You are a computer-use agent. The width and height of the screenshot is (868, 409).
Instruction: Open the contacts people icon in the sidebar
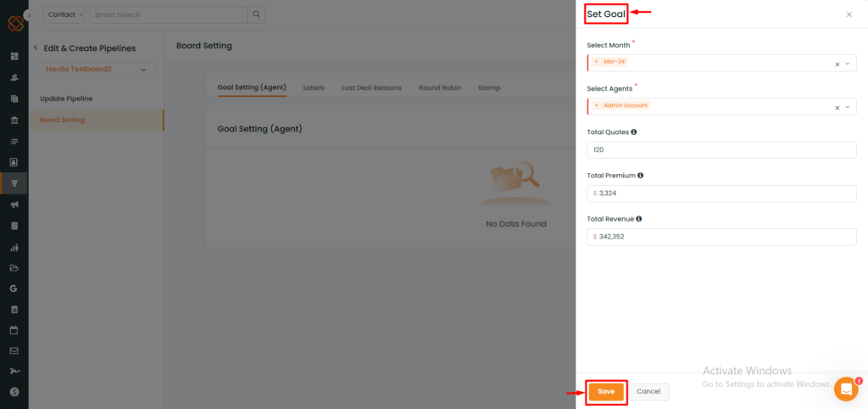[x=14, y=77]
